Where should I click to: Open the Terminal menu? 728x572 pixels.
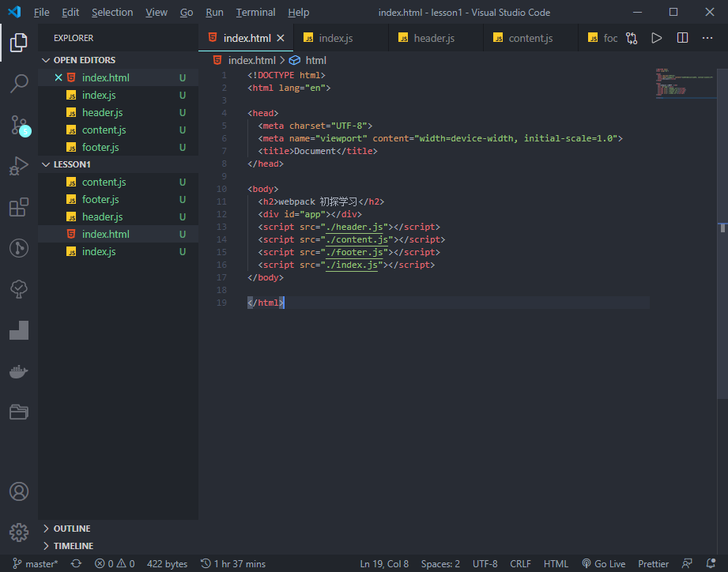[255, 12]
